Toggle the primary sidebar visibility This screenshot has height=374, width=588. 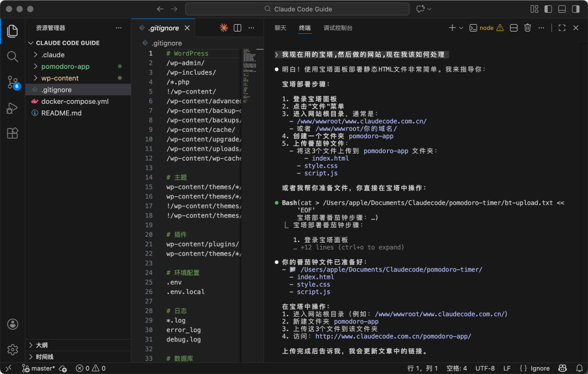548,9
